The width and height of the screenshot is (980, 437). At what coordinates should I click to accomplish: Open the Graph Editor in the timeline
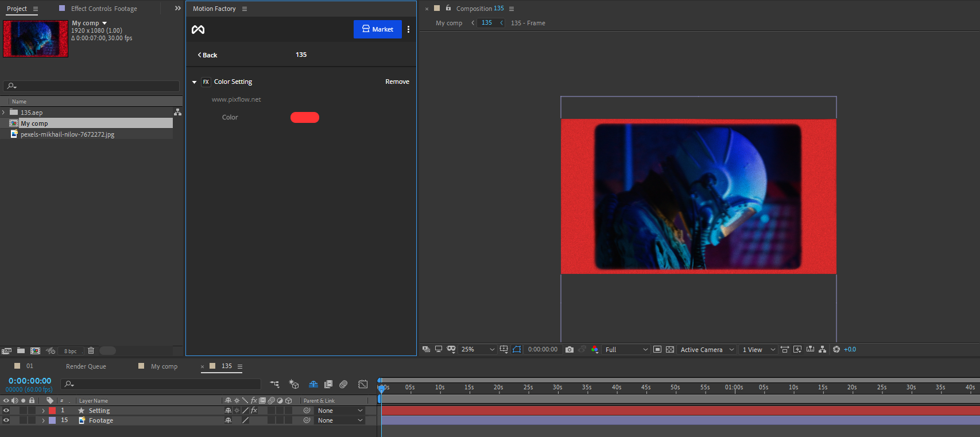(363, 384)
